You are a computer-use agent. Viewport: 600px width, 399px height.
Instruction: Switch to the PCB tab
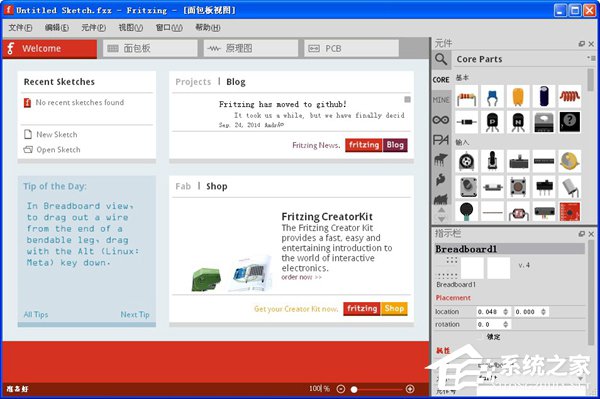coord(351,49)
